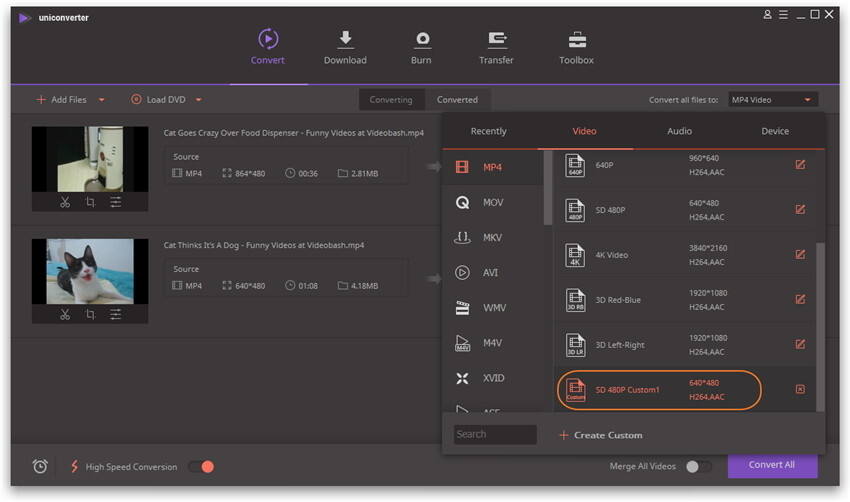This screenshot has height=502, width=850.
Task: Click the crop icon on Cat Thinks It's A Dog video
Action: click(90, 314)
